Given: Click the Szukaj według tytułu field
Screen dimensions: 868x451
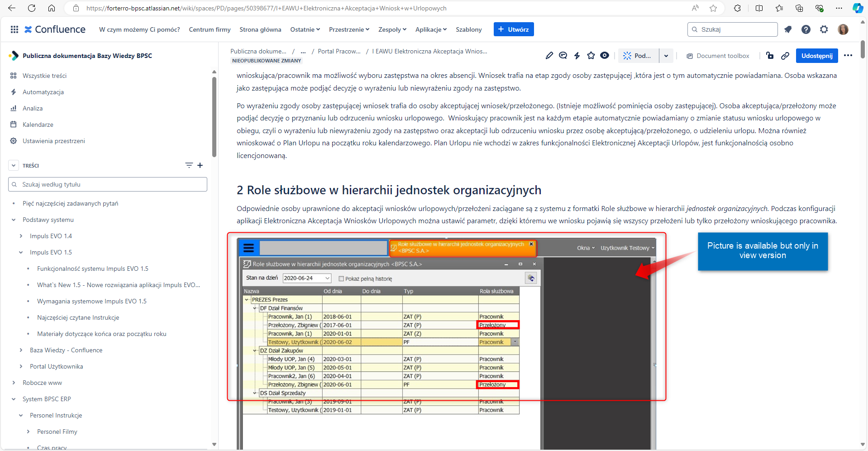Looking at the screenshot, I should pyautogui.click(x=108, y=184).
